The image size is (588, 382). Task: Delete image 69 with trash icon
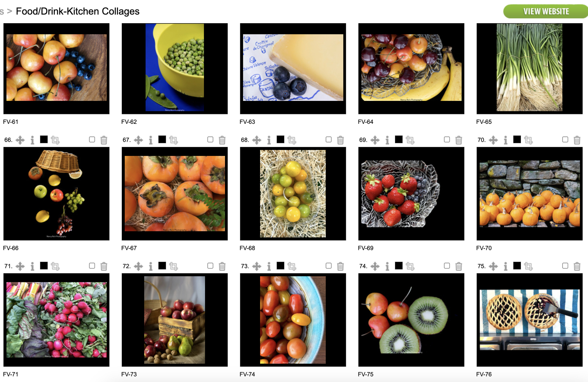(x=459, y=140)
